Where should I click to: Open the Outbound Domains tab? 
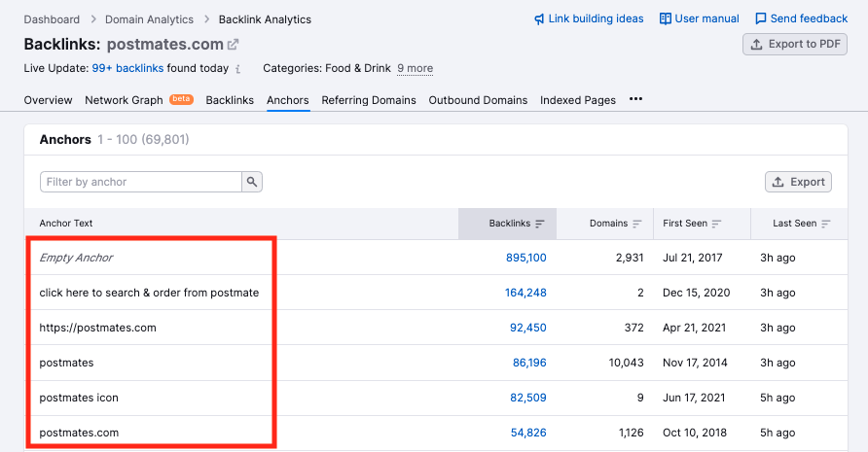(x=478, y=100)
